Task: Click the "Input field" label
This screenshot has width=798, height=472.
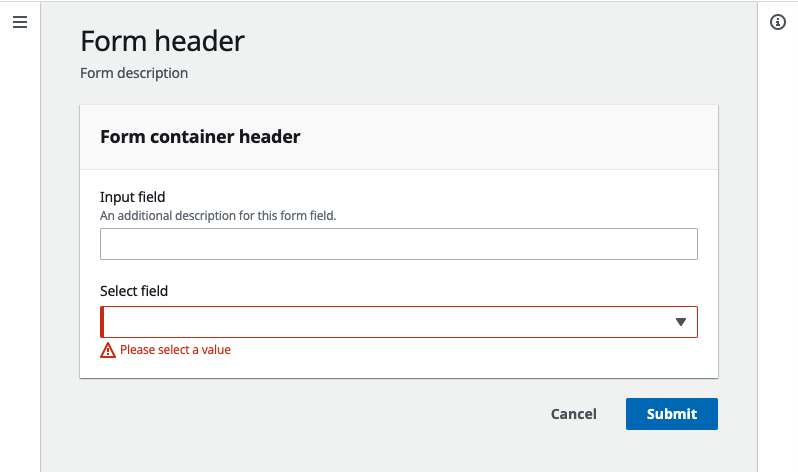Action: click(x=132, y=197)
